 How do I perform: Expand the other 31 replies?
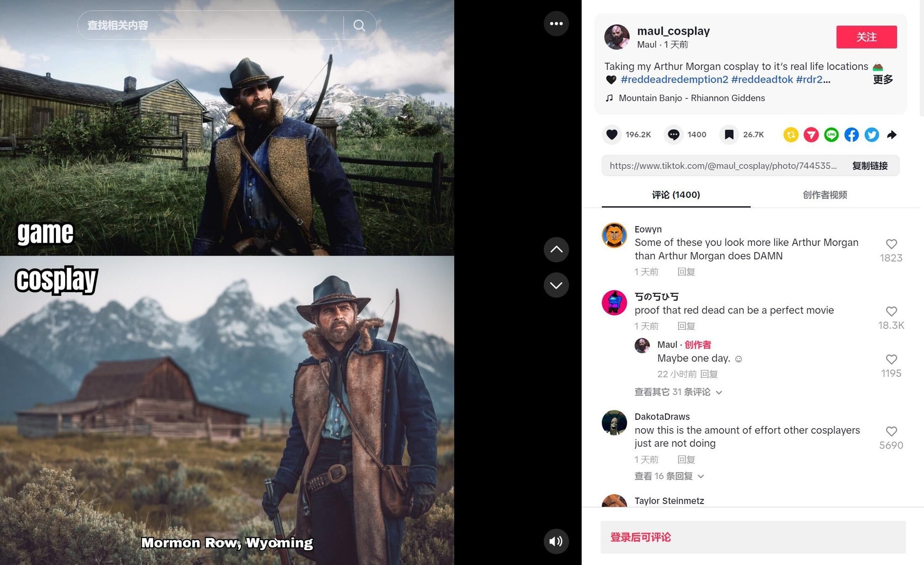(x=678, y=392)
